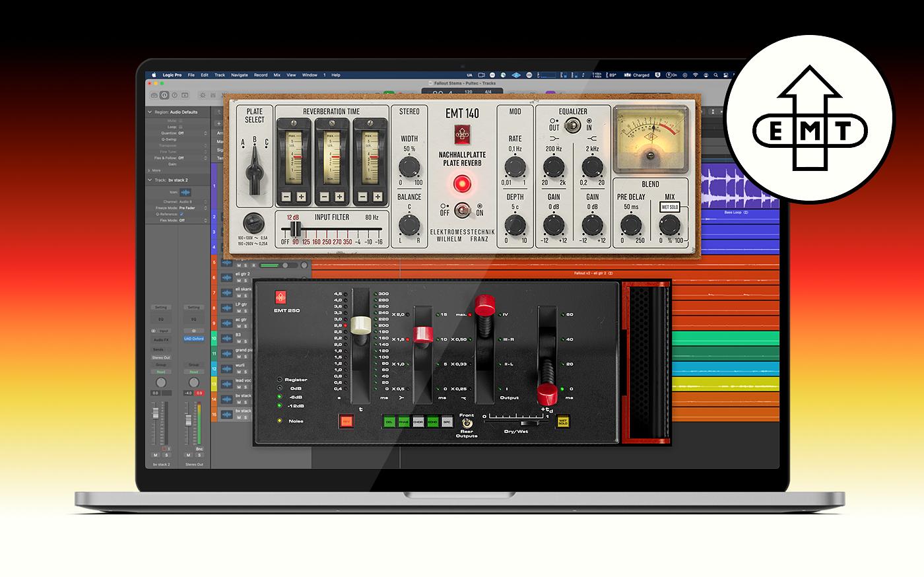This screenshot has height=577, width=924.
Task: Open the Mix menu in menu bar
Action: coord(277,75)
